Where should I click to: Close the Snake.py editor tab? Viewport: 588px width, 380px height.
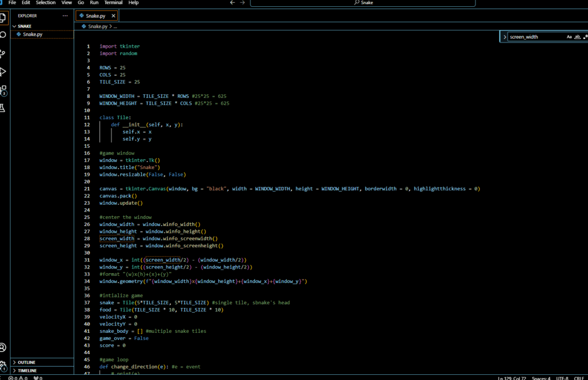pos(113,16)
